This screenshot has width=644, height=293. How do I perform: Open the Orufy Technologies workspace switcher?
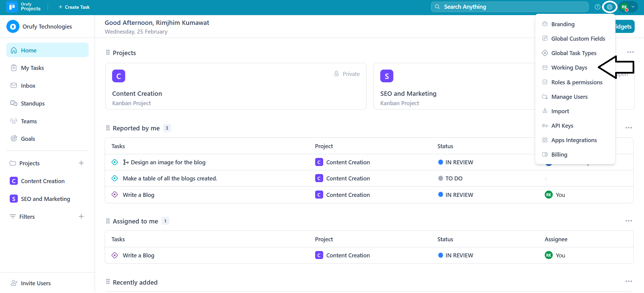point(40,27)
